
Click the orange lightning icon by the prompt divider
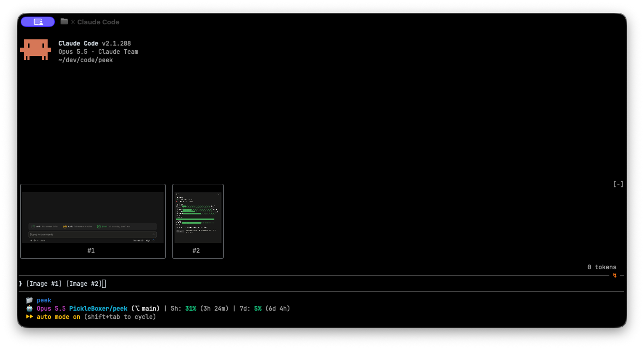[x=614, y=275]
